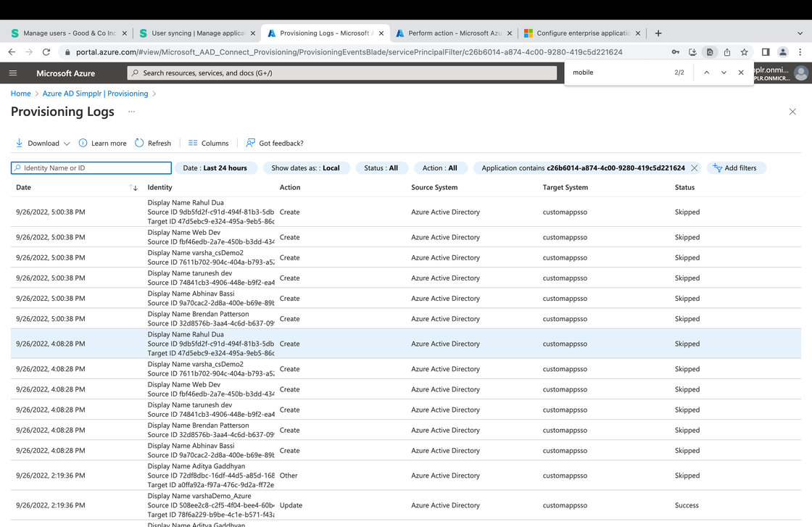
Task: Click the bookmark star in the address bar
Action: 744,51
